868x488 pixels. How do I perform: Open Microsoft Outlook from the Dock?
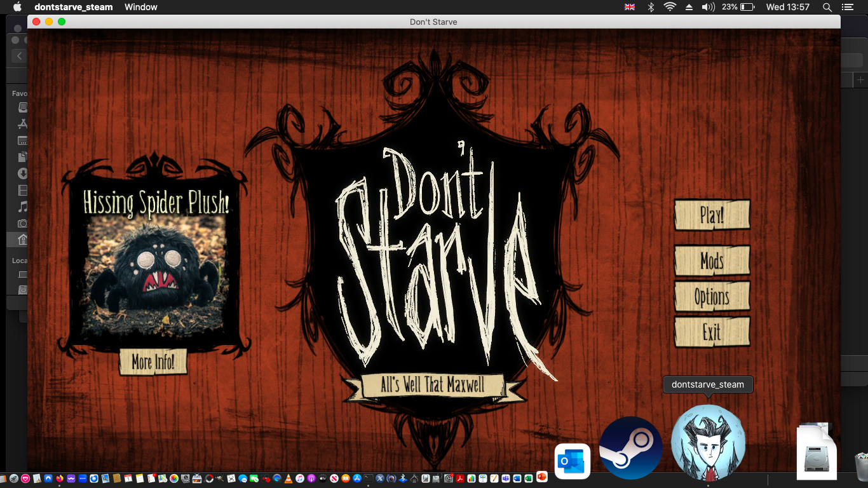572,461
